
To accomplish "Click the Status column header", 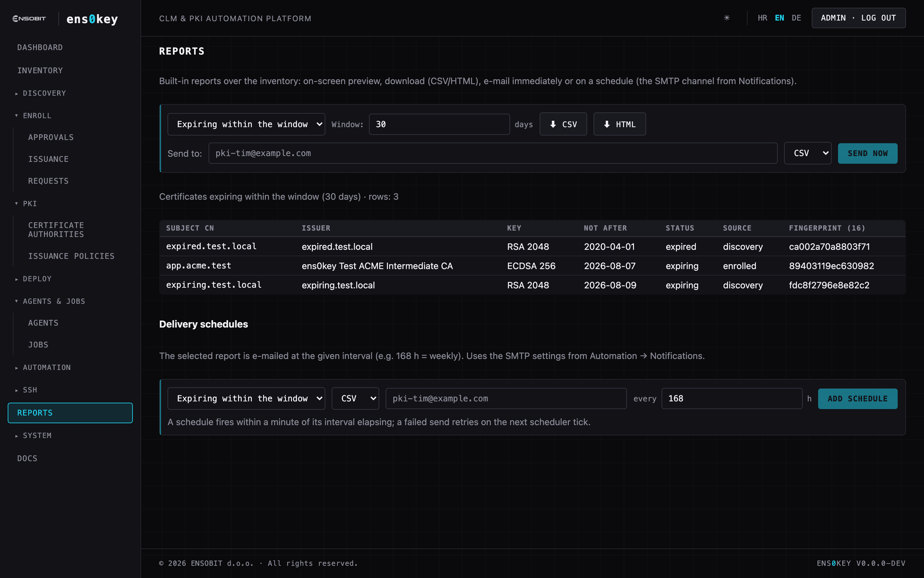I will click(680, 228).
